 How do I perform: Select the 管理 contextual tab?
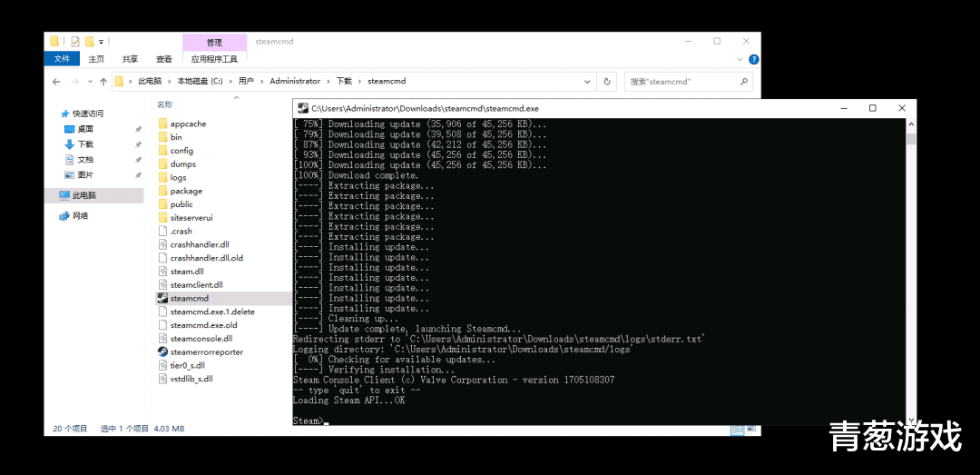214,43
